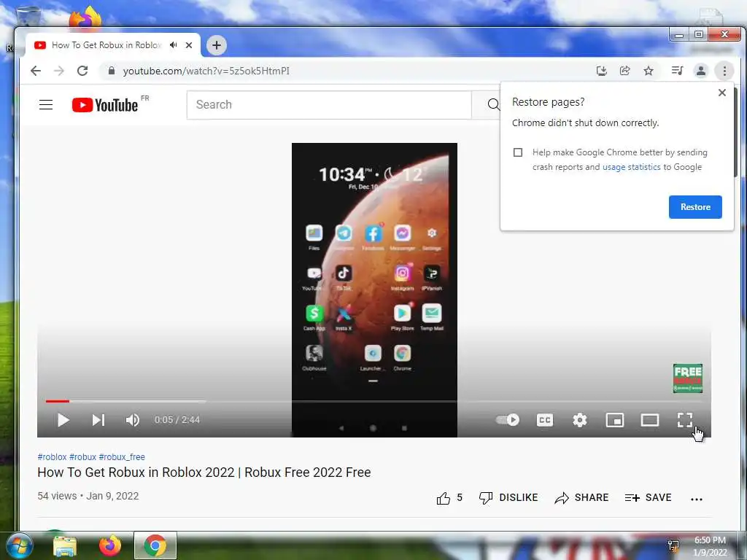The image size is (747, 560).
Task: Click the DISLIKE button
Action: tap(508, 498)
